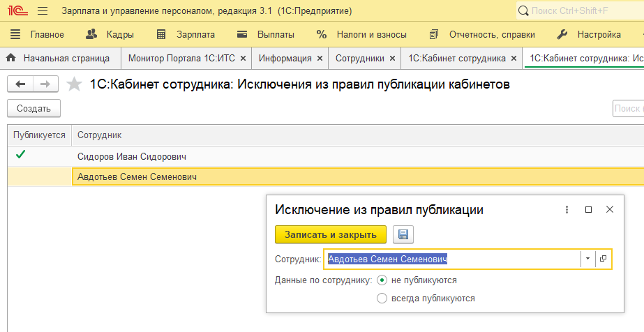Expand the Сотрудник dropdown arrow

pos(587,259)
